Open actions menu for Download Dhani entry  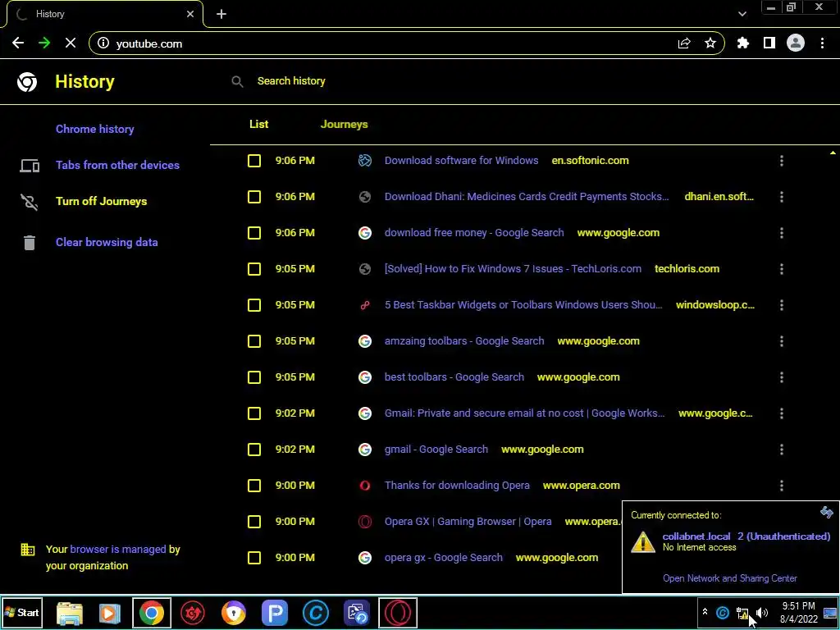coord(782,197)
